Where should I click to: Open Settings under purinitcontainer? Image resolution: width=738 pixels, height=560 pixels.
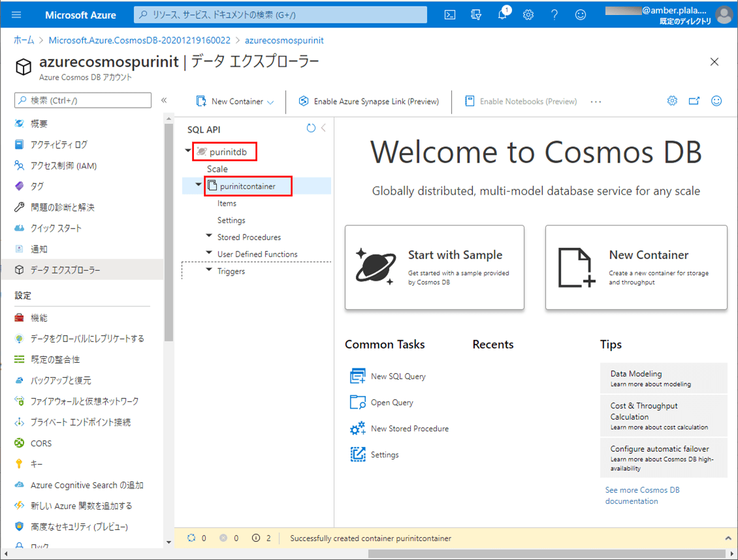(231, 221)
